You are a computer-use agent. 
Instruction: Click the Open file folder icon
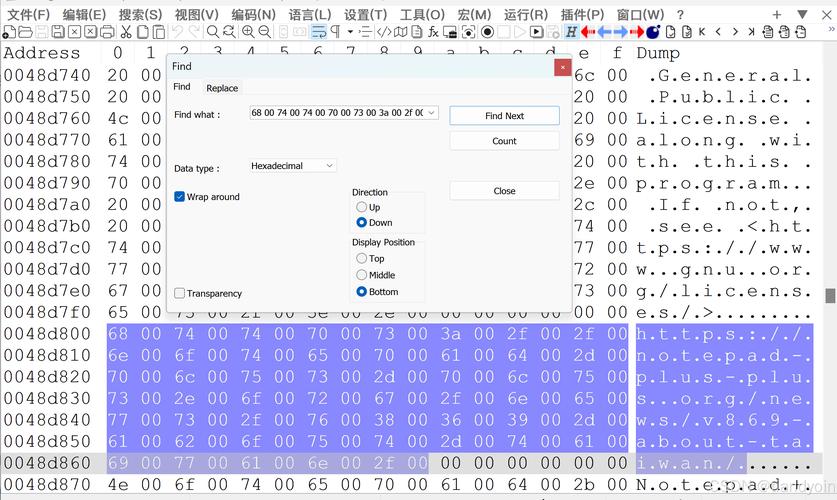25,32
